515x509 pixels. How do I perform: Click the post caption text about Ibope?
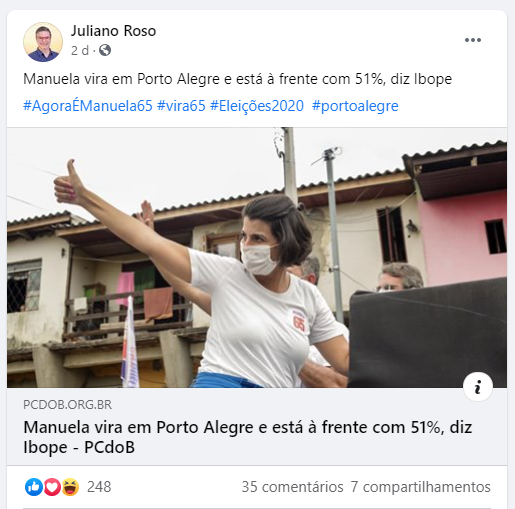[x=237, y=79]
